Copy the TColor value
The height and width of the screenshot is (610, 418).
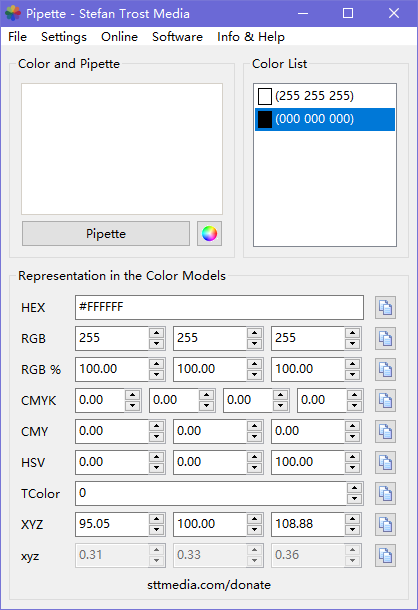click(385, 494)
